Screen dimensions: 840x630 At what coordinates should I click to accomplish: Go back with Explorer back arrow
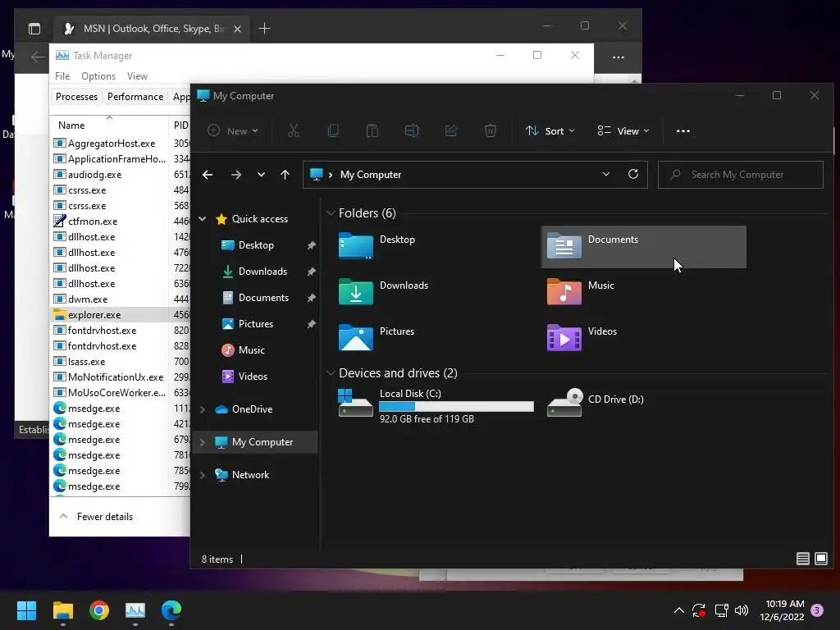208,175
